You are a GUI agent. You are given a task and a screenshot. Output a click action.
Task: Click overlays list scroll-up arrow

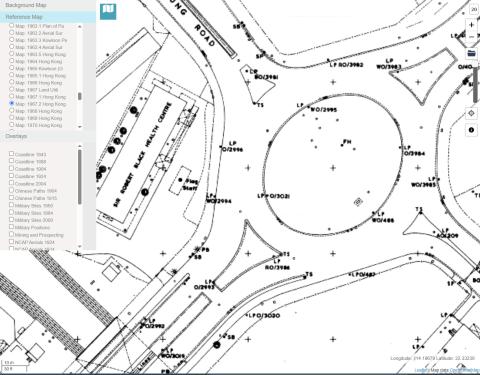pyautogui.click(x=80, y=146)
